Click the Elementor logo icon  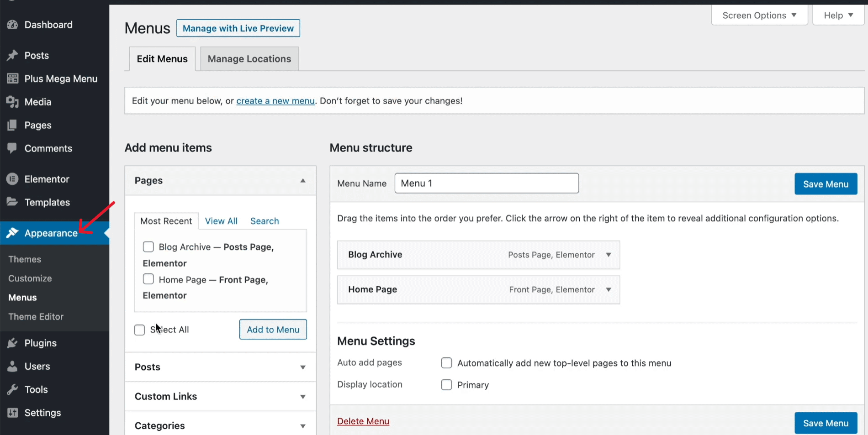(12, 179)
